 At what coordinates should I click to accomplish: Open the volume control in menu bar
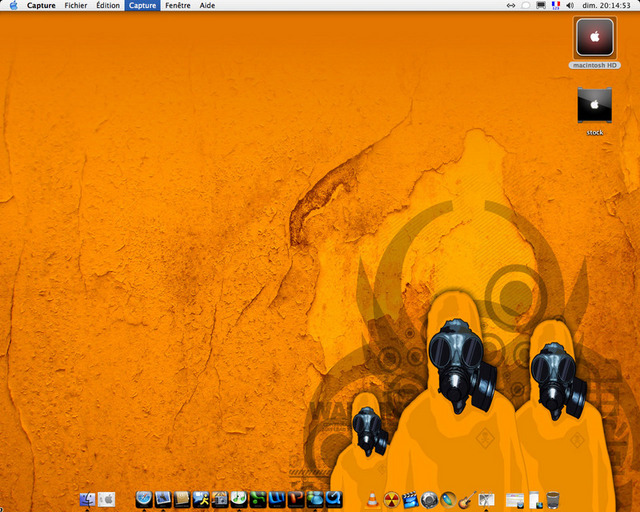tap(570, 5)
